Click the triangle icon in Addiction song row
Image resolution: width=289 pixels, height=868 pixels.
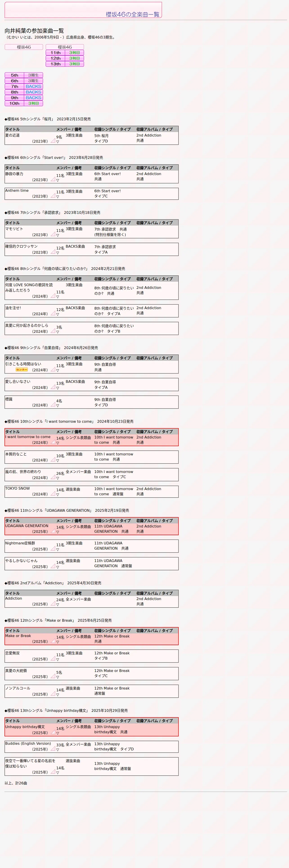[53, 603]
